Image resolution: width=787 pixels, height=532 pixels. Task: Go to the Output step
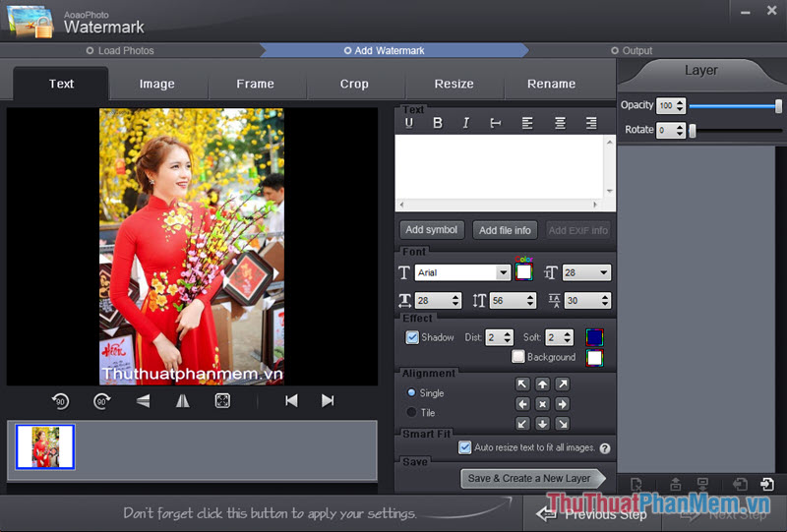(632, 51)
